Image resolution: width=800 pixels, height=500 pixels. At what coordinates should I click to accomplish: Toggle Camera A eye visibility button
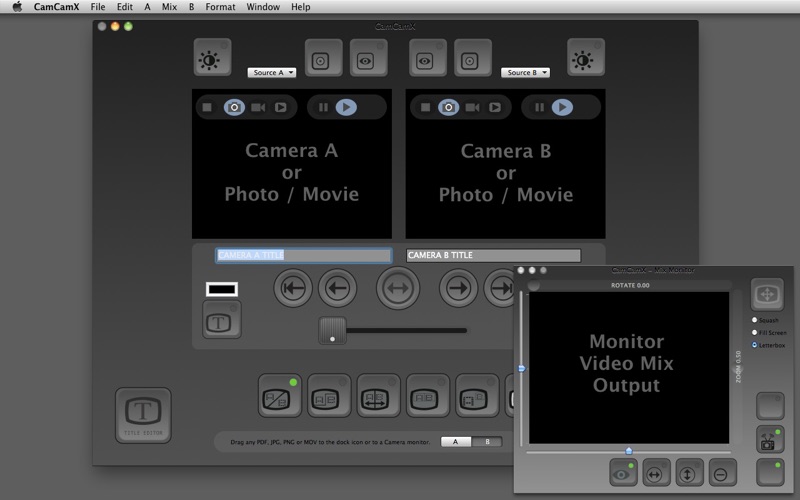click(x=367, y=58)
